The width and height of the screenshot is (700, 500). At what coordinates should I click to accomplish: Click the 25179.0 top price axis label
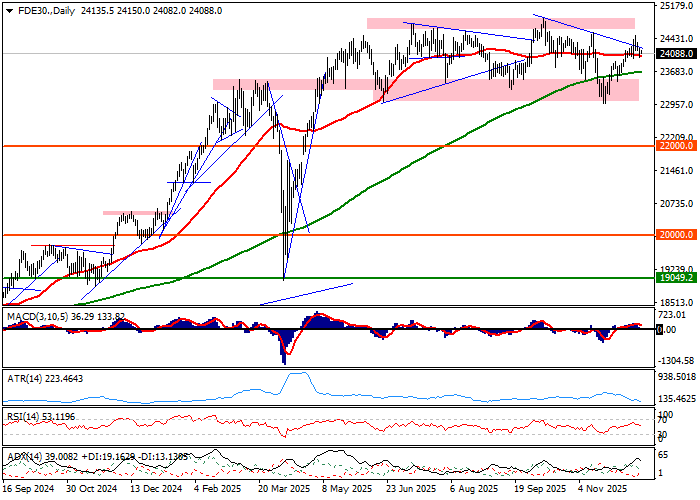click(x=676, y=6)
